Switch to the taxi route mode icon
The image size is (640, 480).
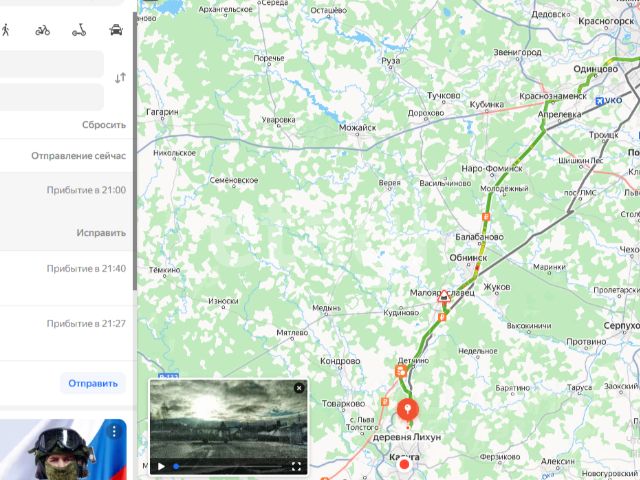click(116, 30)
